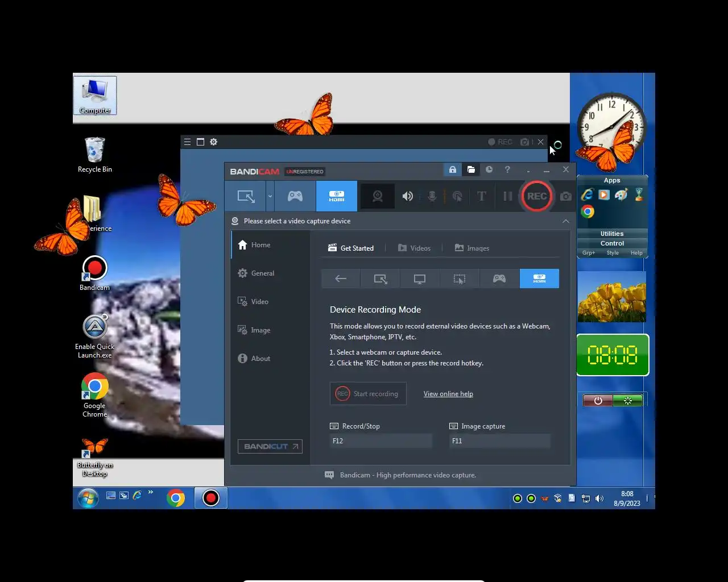Click the fullscreen square icon in capture window bar
The image size is (728, 582).
click(200, 142)
